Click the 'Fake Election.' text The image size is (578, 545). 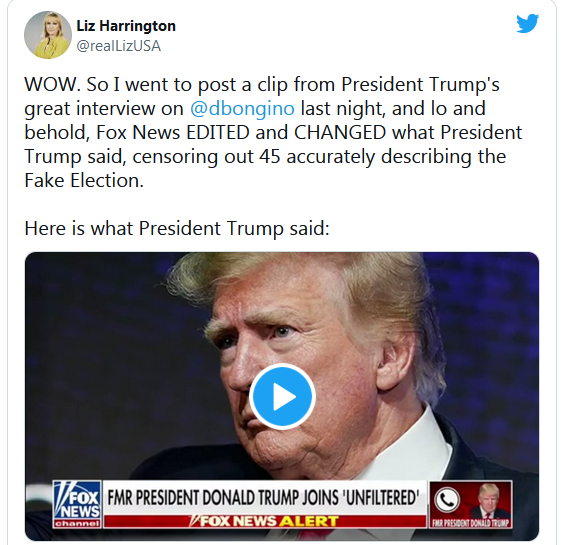(84, 180)
